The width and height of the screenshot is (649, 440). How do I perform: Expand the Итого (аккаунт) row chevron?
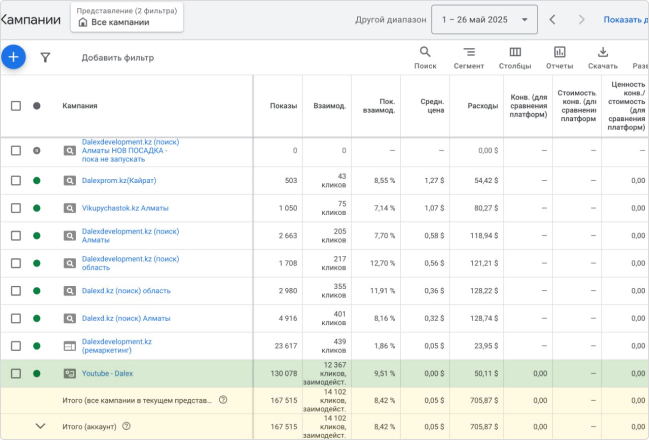tap(40, 426)
